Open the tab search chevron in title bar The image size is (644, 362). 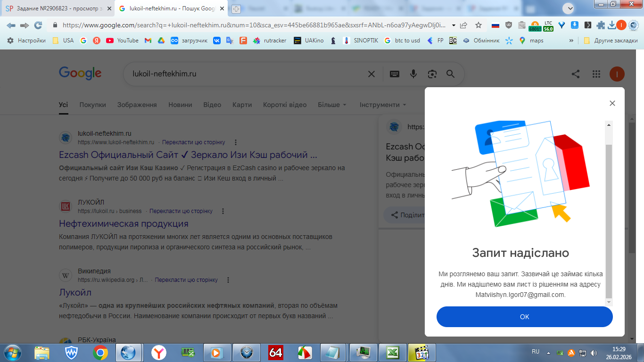coord(569,8)
